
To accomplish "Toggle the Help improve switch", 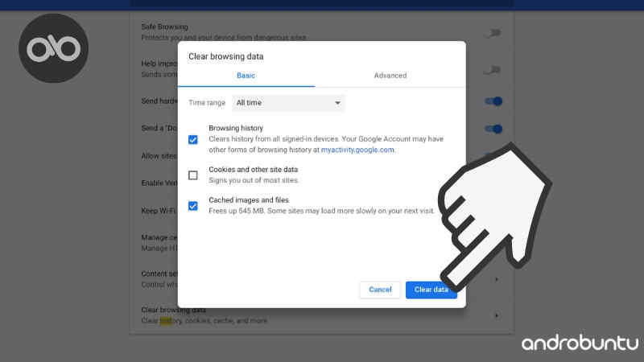I will (492, 70).
